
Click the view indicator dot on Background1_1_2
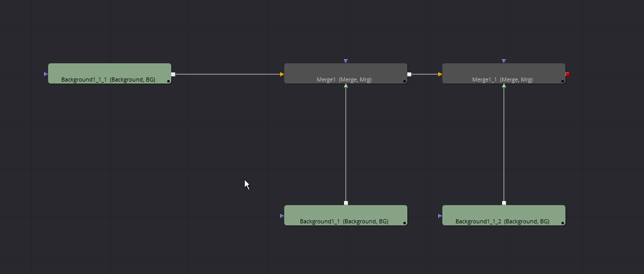click(x=562, y=223)
